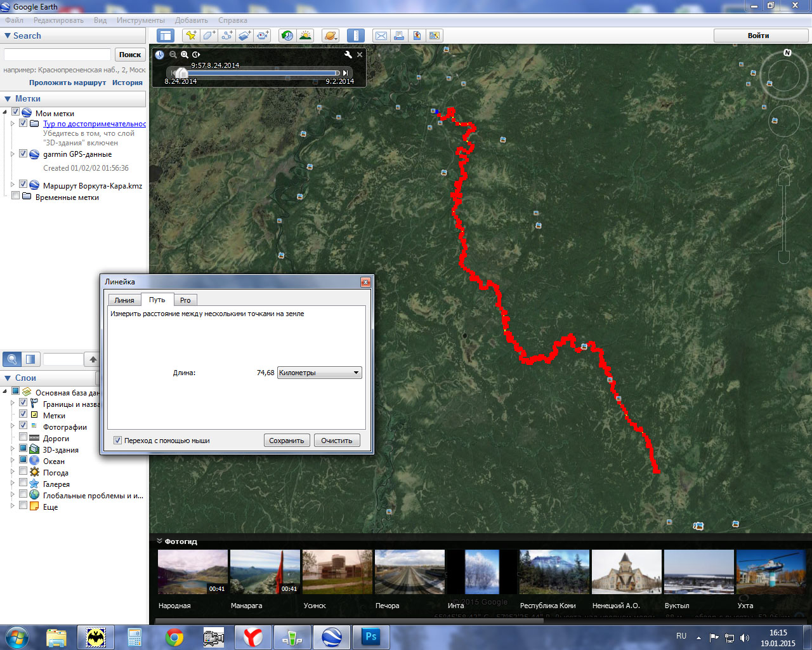812x650 pixels.
Task: Click the Email envelope icon
Action: 381,36
